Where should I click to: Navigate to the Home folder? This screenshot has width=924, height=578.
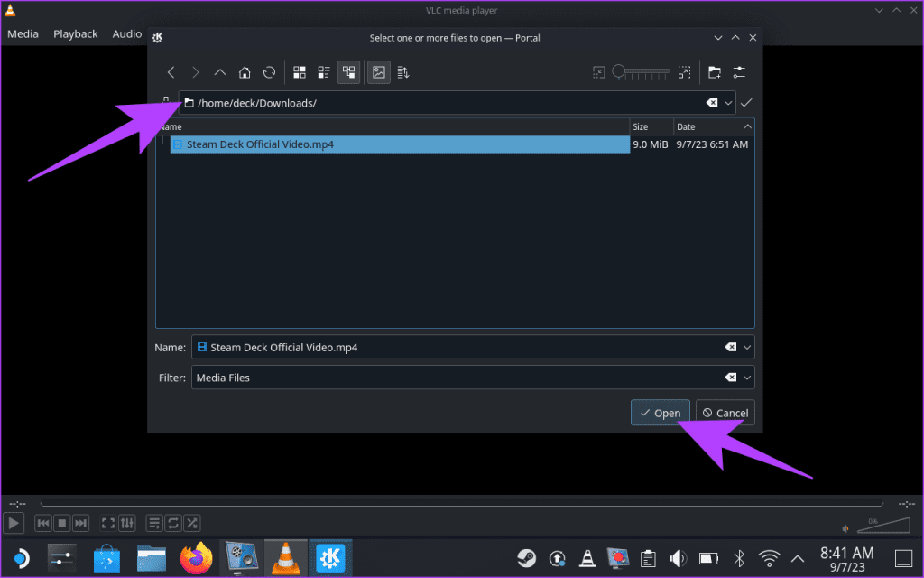[244, 72]
